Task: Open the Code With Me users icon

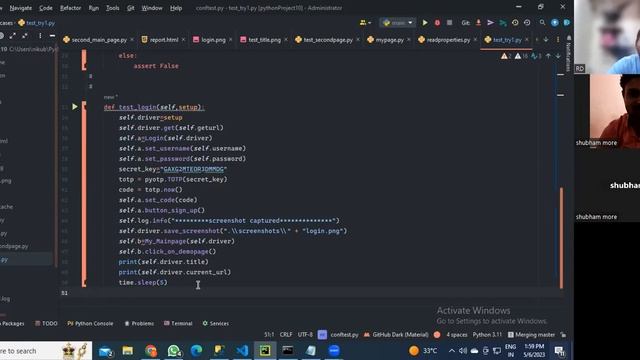Action: (365, 23)
